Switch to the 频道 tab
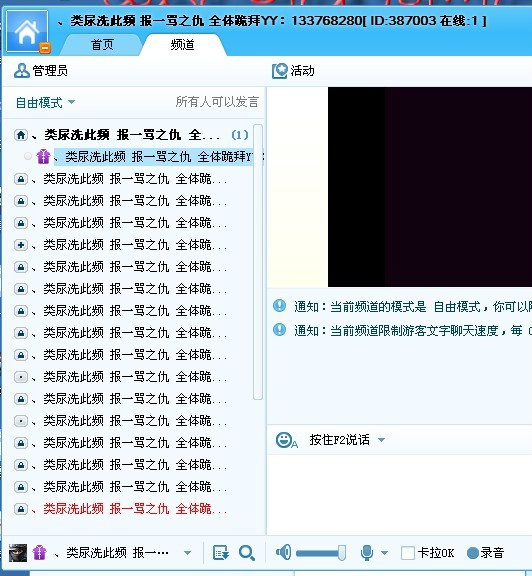The image size is (532, 576). (183, 45)
